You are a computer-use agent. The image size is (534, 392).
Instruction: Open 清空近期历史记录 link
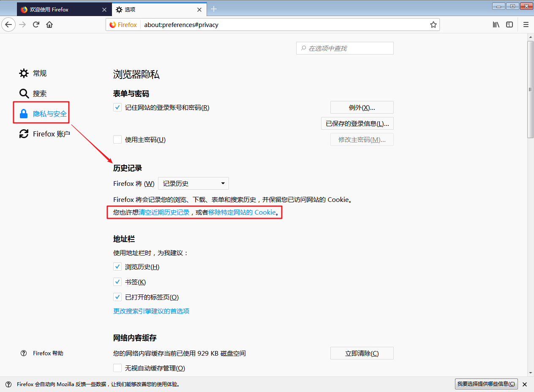pos(164,212)
